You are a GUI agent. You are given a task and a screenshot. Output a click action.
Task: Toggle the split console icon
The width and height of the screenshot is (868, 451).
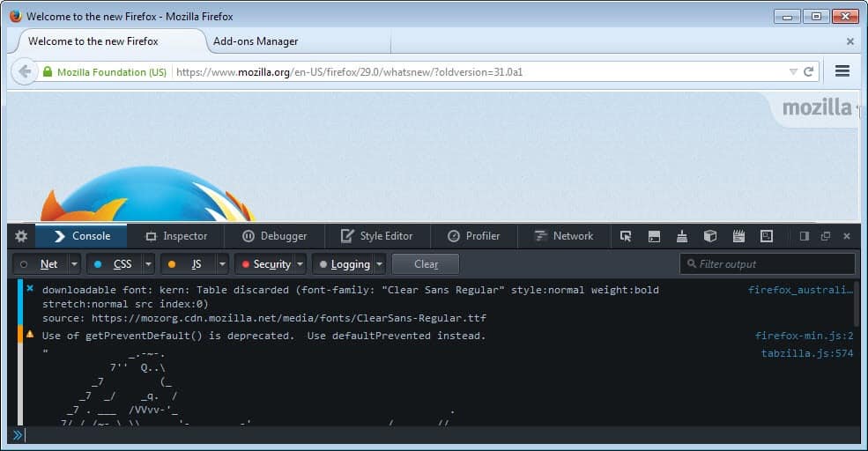pos(654,236)
